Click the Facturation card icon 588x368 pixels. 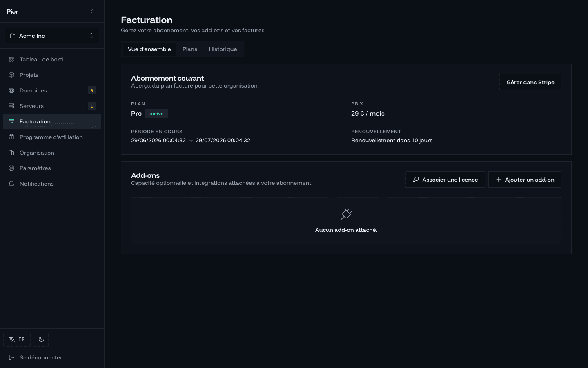pyautogui.click(x=11, y=121)
